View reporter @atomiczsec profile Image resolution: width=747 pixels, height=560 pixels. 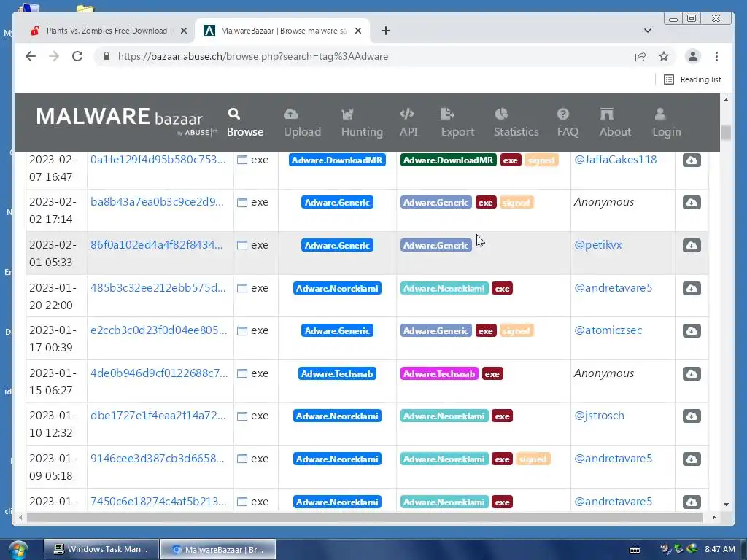[608, 330]
